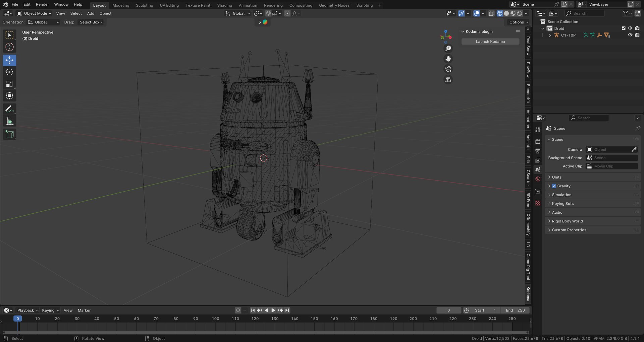Image resolution: width=644 pixels, height=342 pixels.
Task: Jump to the first frame
Action: pos(253,311)
